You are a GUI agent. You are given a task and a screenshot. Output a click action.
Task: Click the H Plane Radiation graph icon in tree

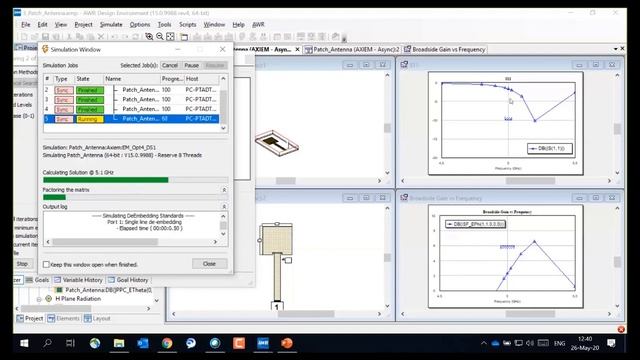pyautogui.click(x=49, y=299)
